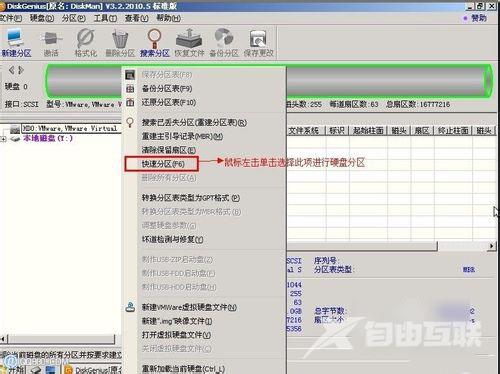Click the 终止柱面 column header
This screenshot has width=500, height=374.
point(453,130)
